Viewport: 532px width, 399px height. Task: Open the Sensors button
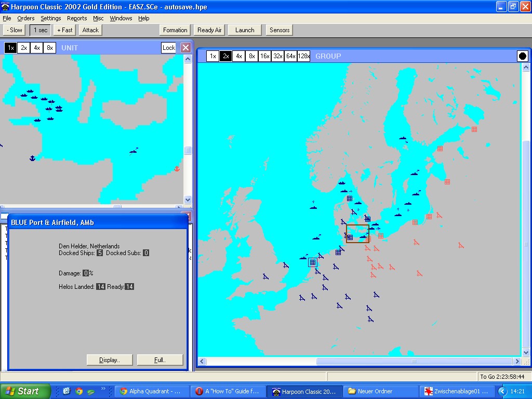tap(280, 30)
